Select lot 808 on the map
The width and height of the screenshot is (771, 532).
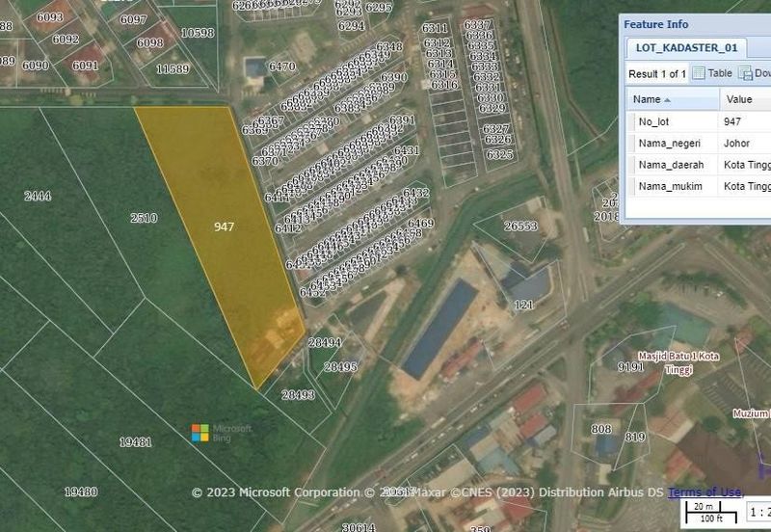pyautogui.click(x=600, y=429)
